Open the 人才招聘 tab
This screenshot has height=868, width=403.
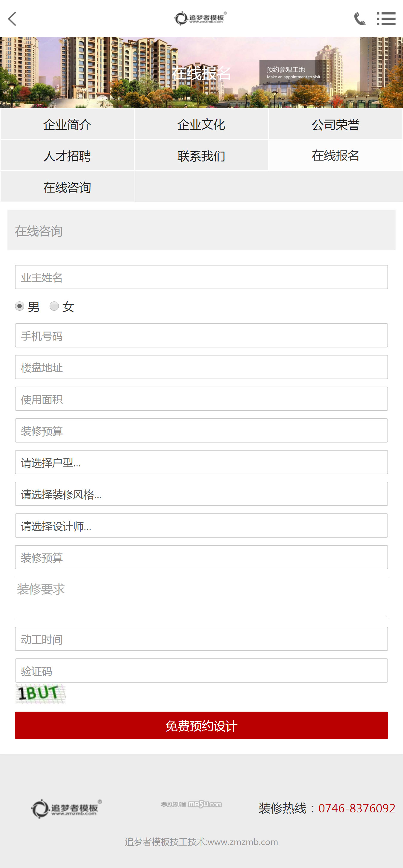67,156
